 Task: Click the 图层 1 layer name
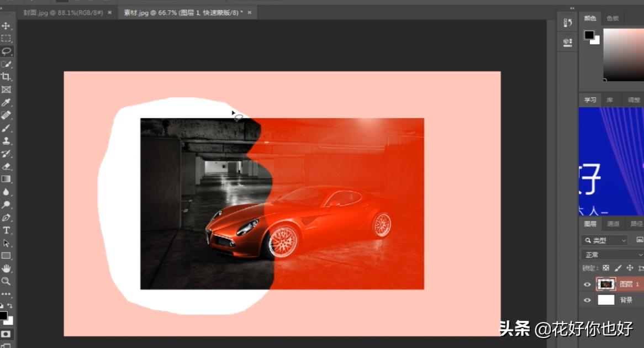pyautogui.click(x=630, y=284)
